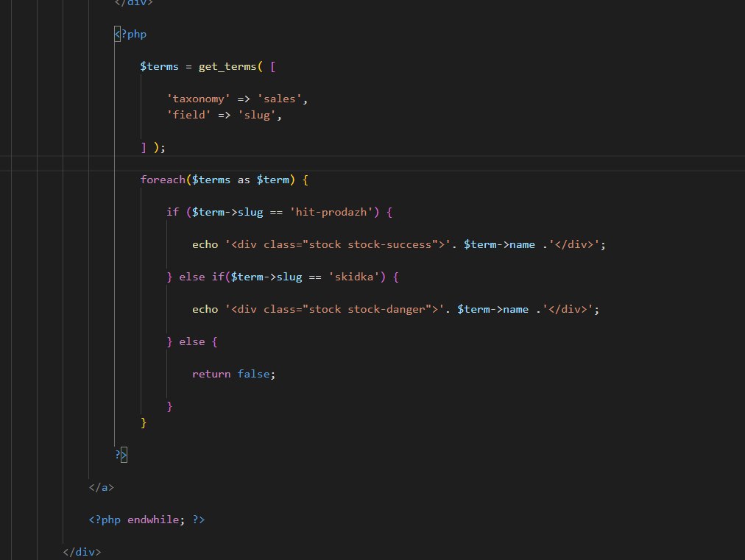Click the '} else {' line
745x560 pixels.
pyautogui.click(x=192, y=341)
